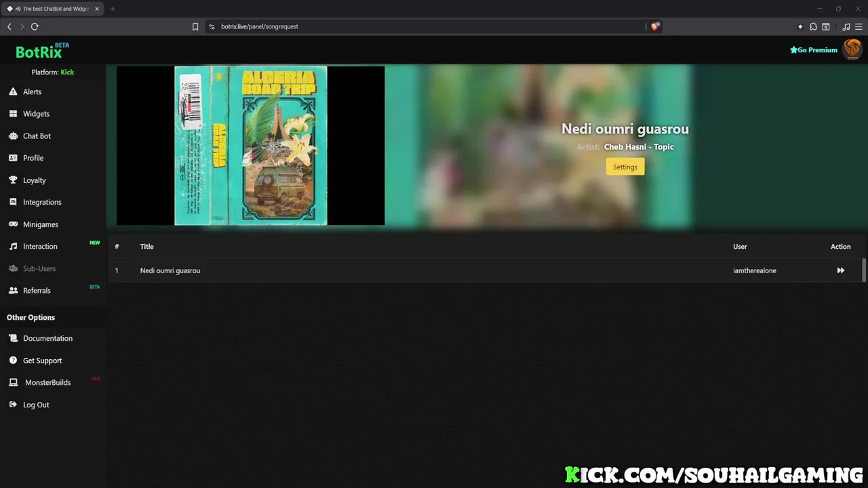This screenshot has width=868, height=488.
Task: Click the Go Premium link
Action: [814, 49]
